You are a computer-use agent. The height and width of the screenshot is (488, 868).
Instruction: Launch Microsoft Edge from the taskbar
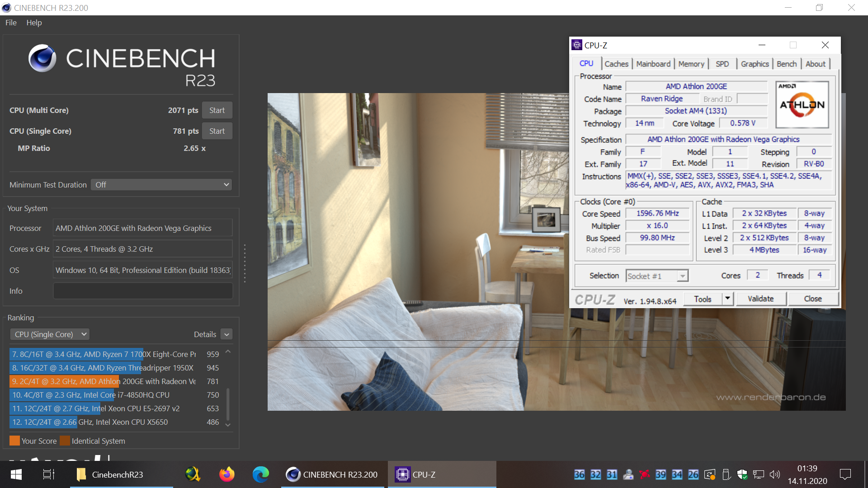(x=260, y=474)
